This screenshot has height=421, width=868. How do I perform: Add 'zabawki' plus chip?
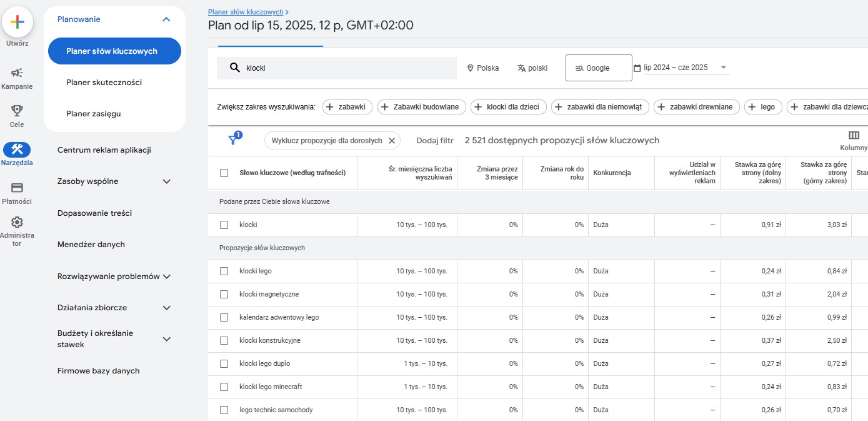click(347, 107)
